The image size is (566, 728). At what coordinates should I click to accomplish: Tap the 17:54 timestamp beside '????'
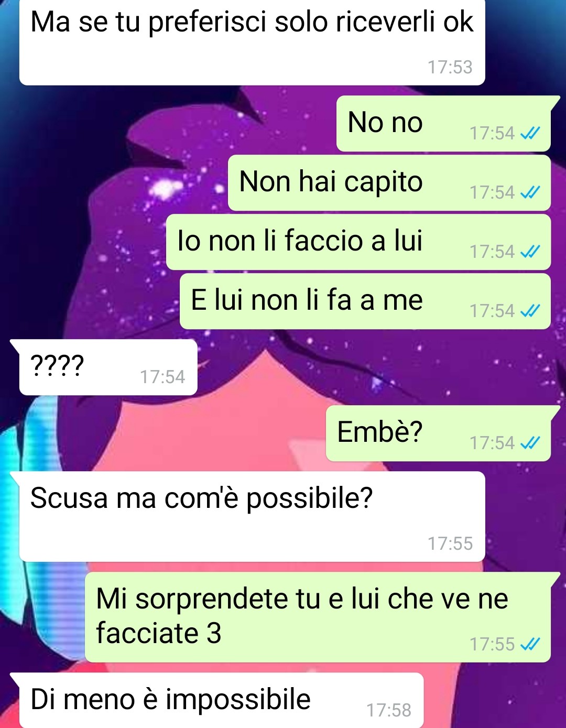tap(162, 377)
